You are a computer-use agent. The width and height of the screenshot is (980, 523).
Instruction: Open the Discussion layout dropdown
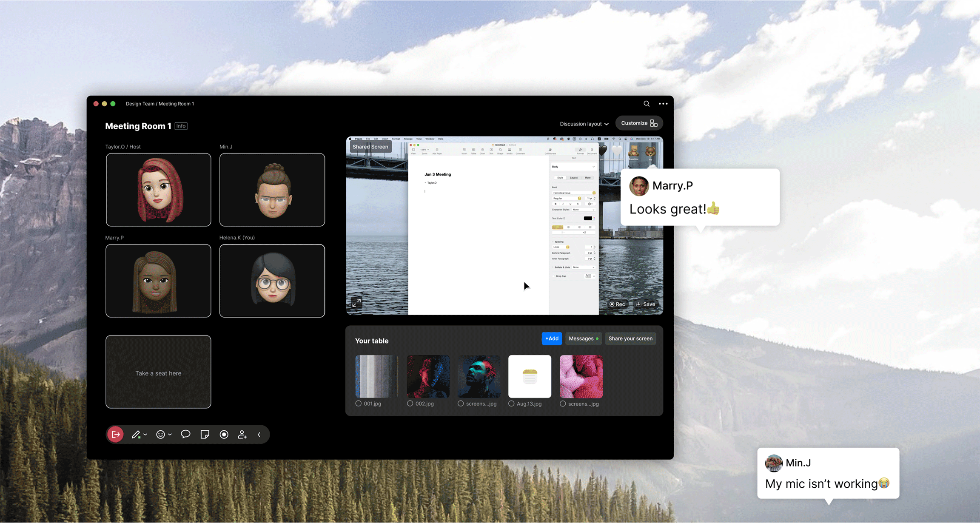pyautogui.click(x=584, y=124)
